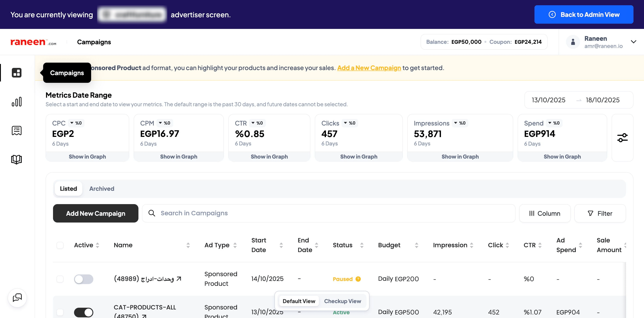This screenshot has width=644, height=318.
Task: Open the book guide sidebar icon
Action: (x=16, y=159)
